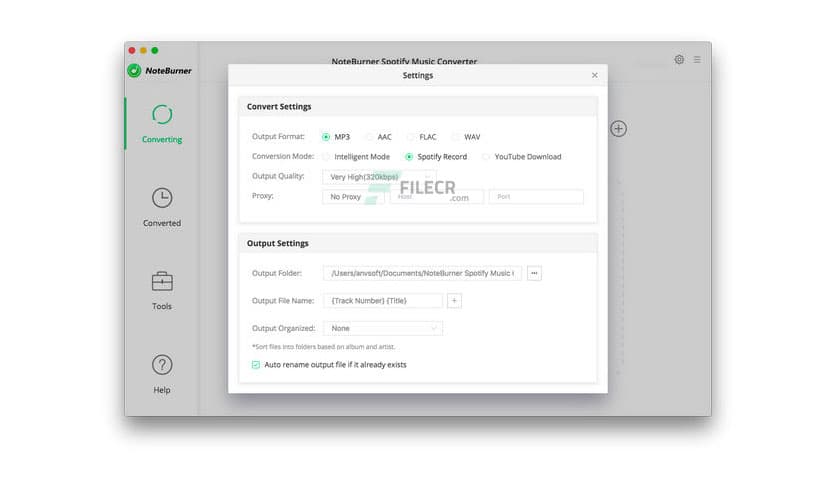This screenshot has width=836, height=484.
Task: Click the proxy Port input field
Action: click(536, 197)
